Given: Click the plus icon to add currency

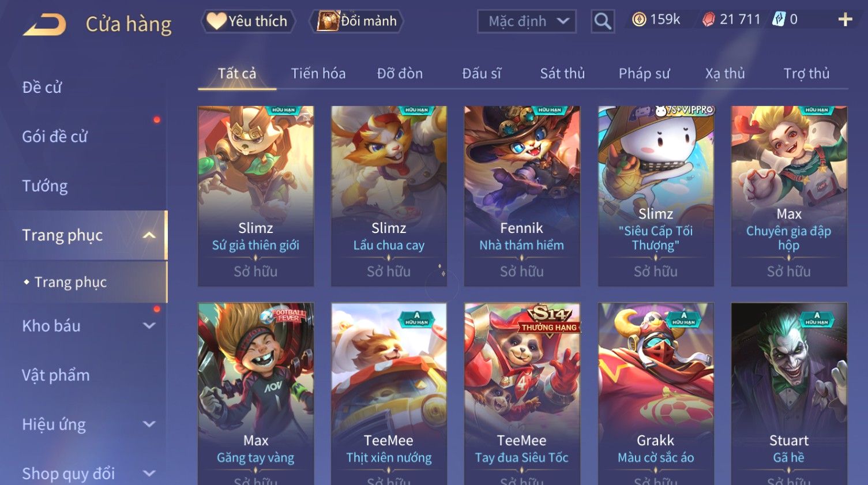Looking at the screenshot, I should [x=845, y=20].
